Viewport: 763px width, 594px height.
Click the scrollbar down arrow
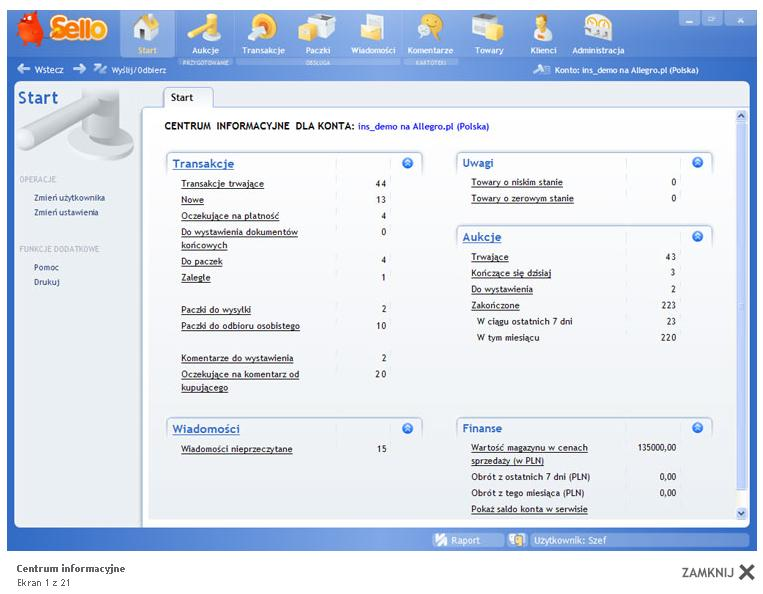coord(741,512)
